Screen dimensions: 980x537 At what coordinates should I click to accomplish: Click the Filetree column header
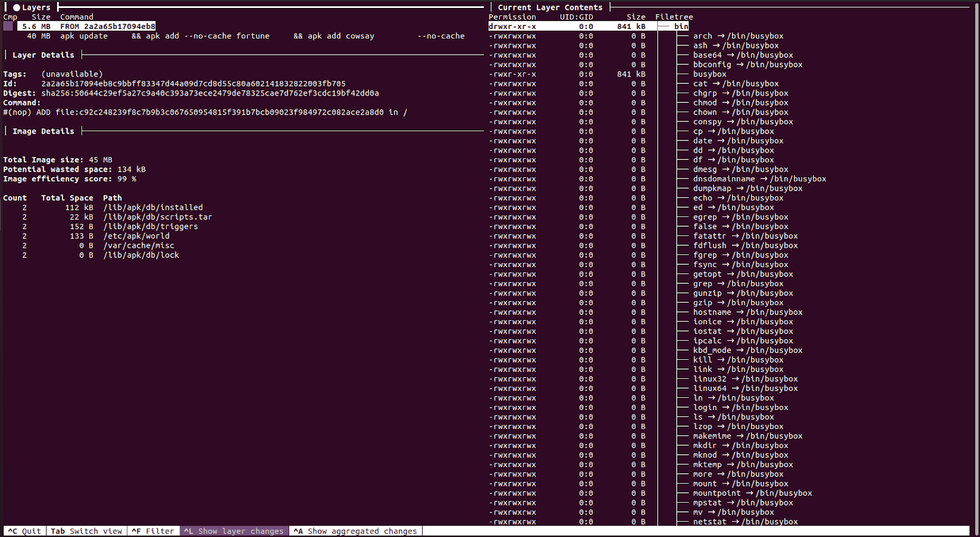click(674, 17)
